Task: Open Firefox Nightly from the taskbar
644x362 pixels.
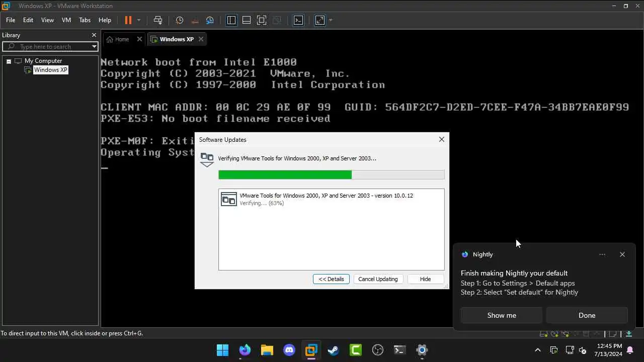Action: coord(245,350)
